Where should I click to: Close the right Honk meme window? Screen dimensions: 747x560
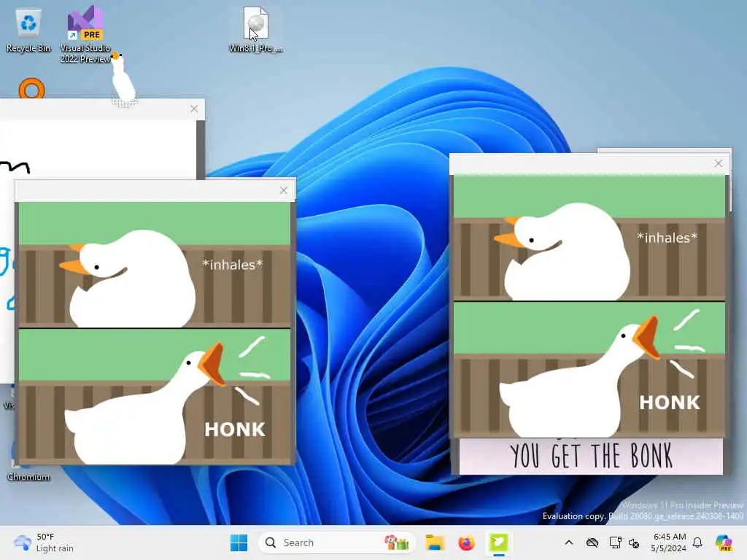719,163
